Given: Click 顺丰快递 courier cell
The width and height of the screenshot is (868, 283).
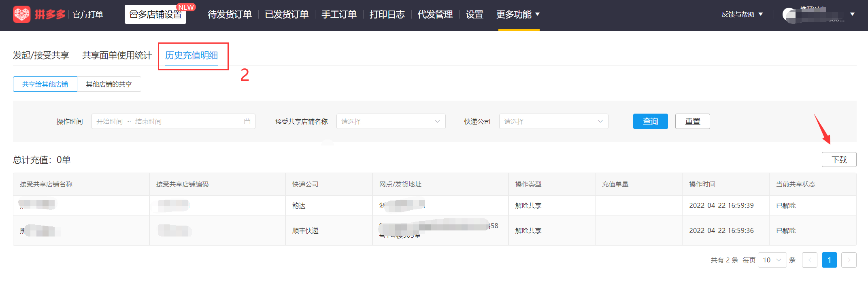Looking at the screenshot, I should 305,231.
